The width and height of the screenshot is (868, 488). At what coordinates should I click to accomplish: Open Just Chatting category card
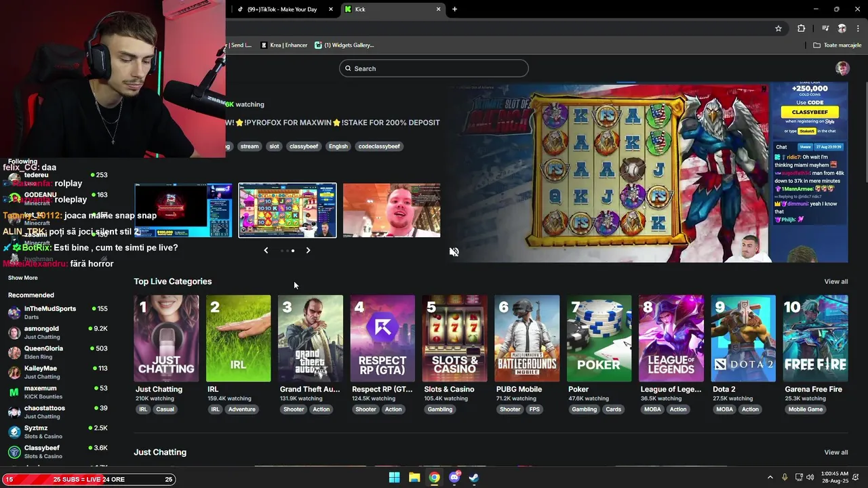(x=166, y=338)
